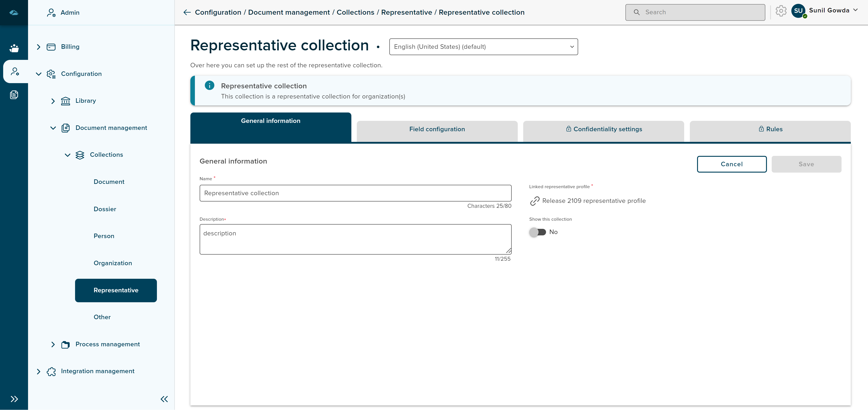This screenshot has width=868, height=410.
Task: Open Release 2109 representative profile link
Action: tap(594, 201)
